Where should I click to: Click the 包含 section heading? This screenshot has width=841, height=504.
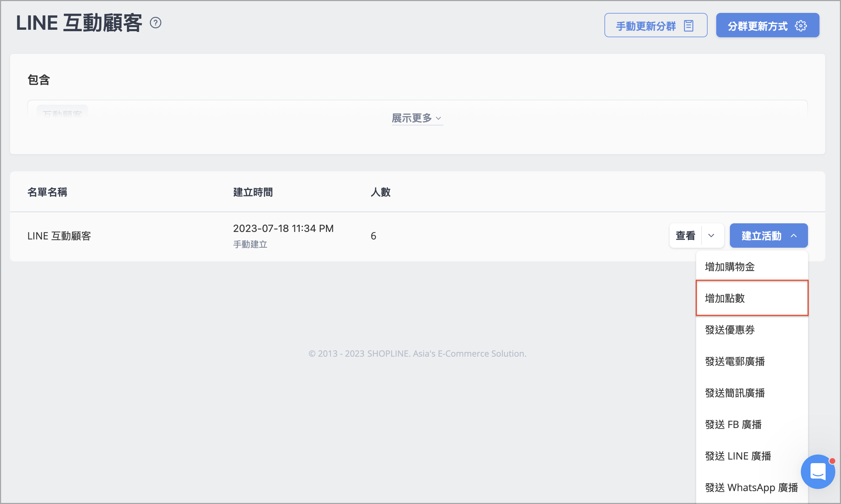(39, 80)
